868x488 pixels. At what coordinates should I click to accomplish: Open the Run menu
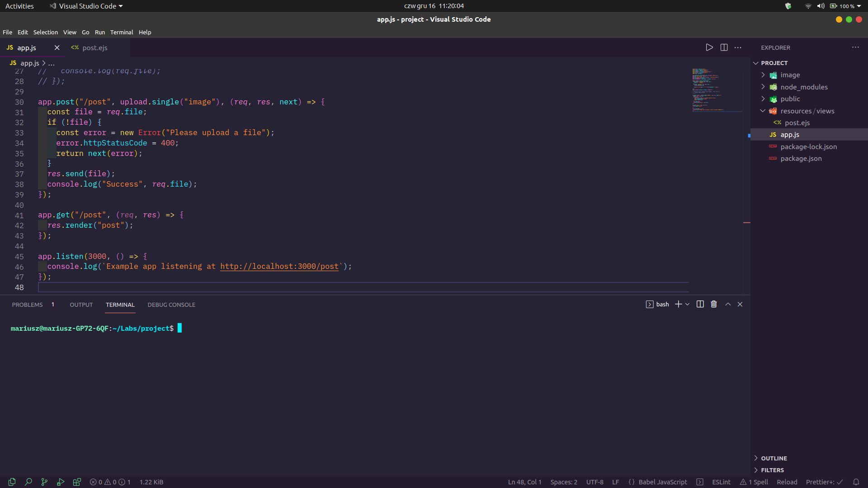coord(100,32)
